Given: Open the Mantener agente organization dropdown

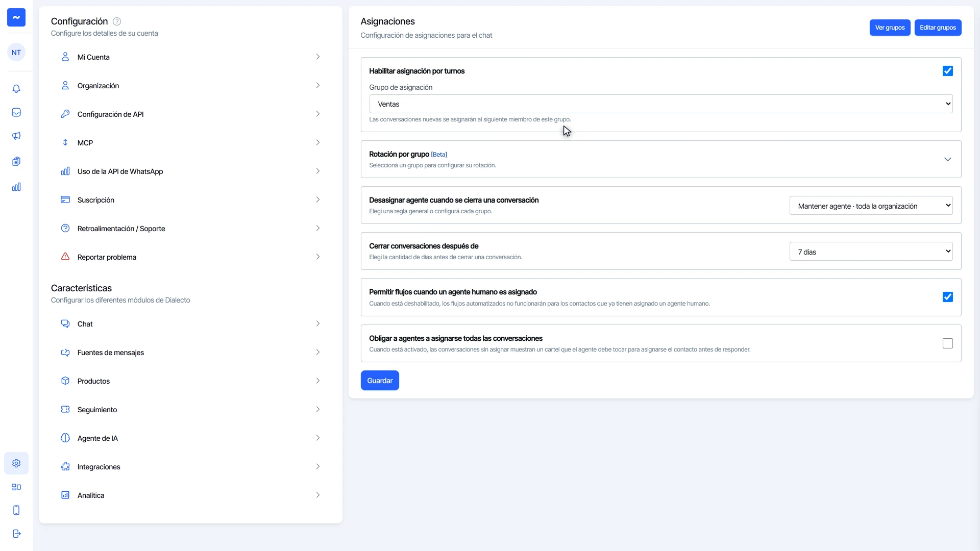Looking at the screenshot, I should click(x=871, y=206).
